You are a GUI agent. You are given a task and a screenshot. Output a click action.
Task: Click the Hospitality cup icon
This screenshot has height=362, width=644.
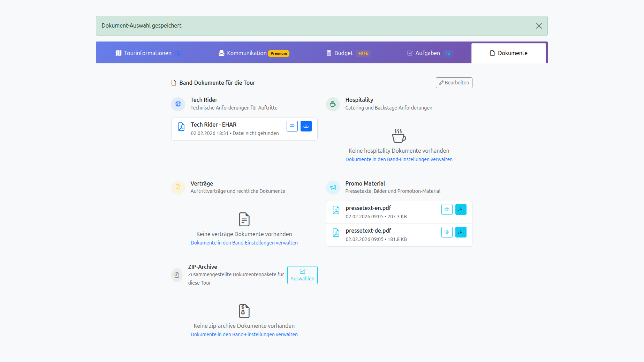[333, 104]
